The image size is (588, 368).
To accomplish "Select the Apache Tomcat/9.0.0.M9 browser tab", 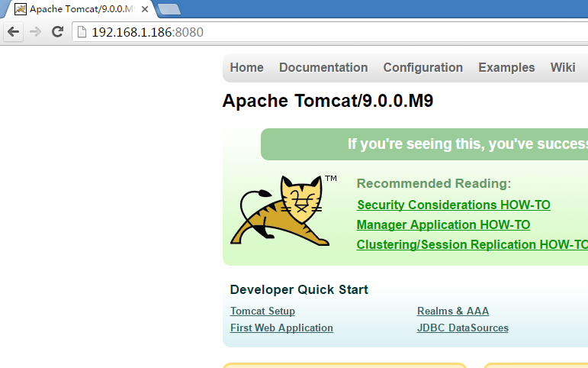I will (79, 9).
